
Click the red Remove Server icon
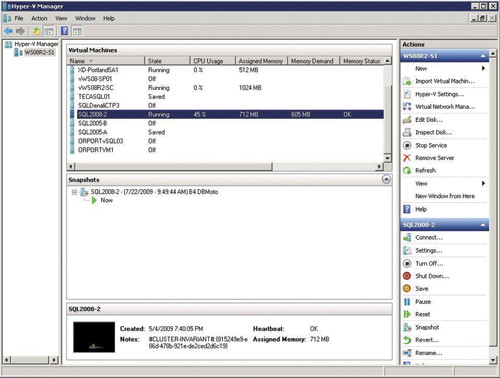(x=407, y=158)
